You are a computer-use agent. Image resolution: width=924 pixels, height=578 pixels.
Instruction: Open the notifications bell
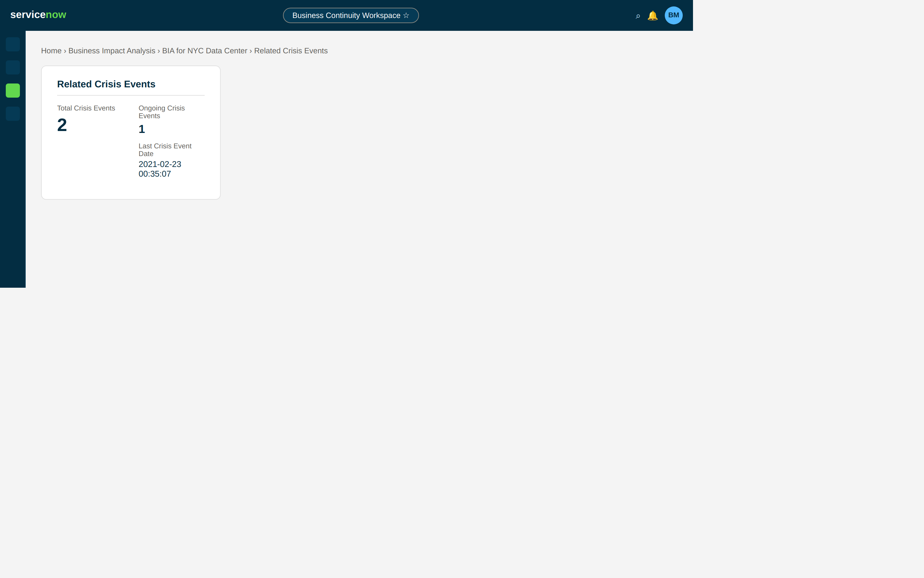tap(653, 16)
